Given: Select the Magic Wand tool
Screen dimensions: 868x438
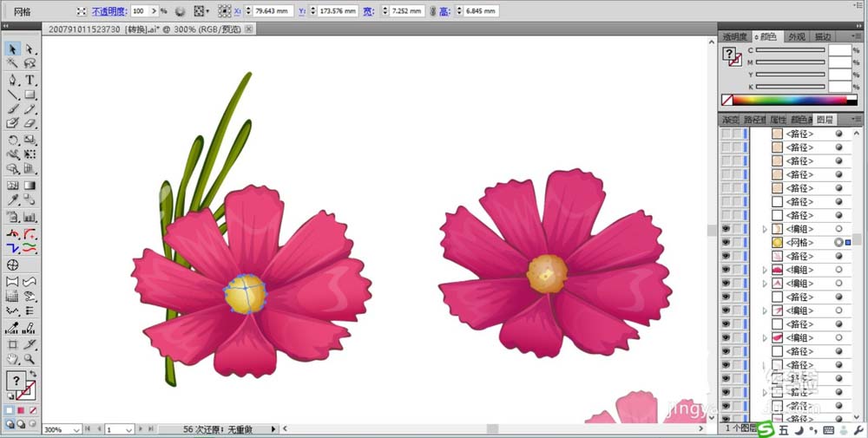Looking at the screenshot, I should [13, 63].
